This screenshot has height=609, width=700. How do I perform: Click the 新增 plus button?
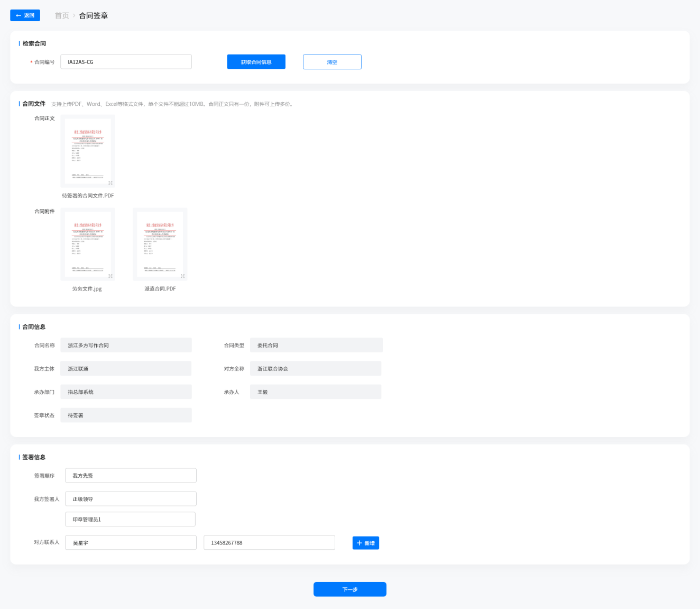point(365,543)
